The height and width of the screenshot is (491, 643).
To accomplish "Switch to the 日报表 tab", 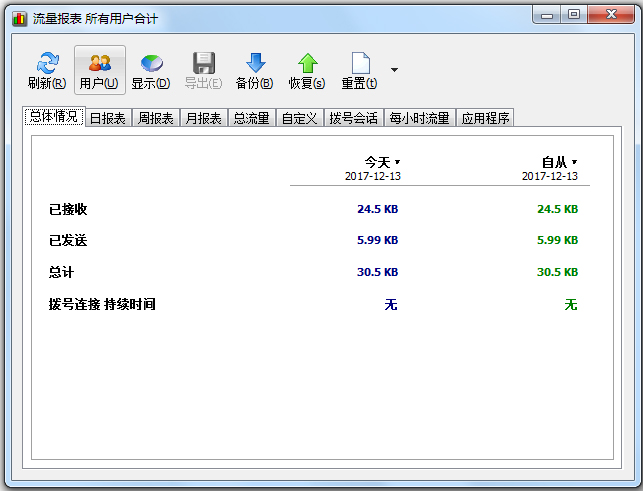I will pos(107,118).
